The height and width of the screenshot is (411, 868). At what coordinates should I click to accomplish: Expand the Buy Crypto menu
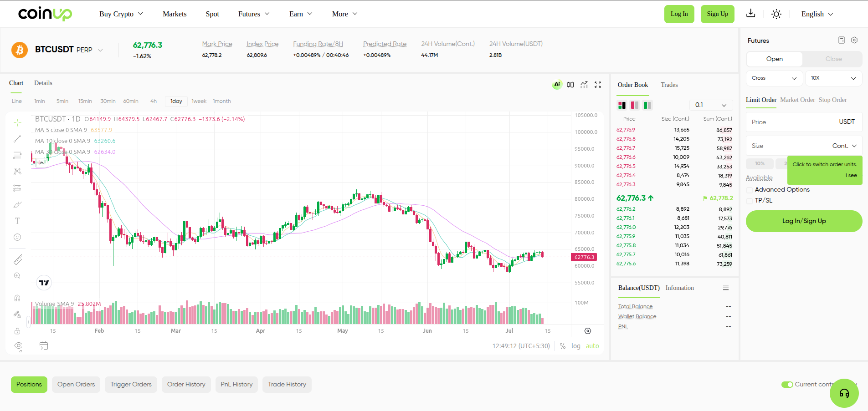click(x=121, y=14)
